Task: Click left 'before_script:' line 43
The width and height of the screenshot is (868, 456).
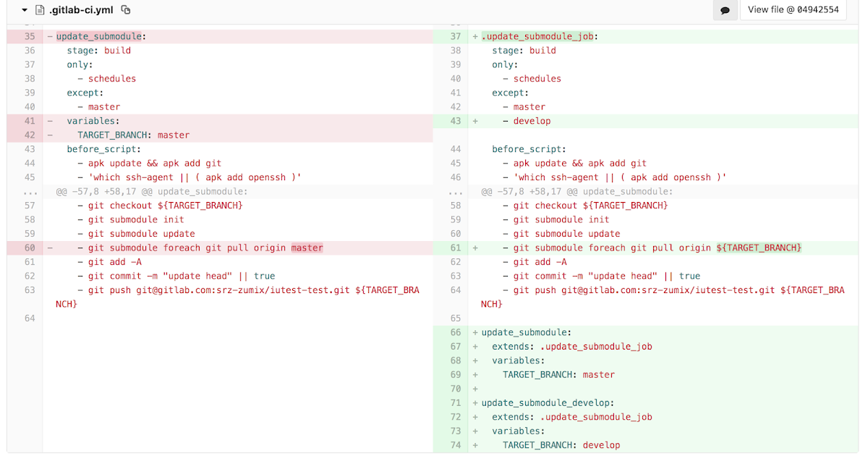Action: (104, 149)
